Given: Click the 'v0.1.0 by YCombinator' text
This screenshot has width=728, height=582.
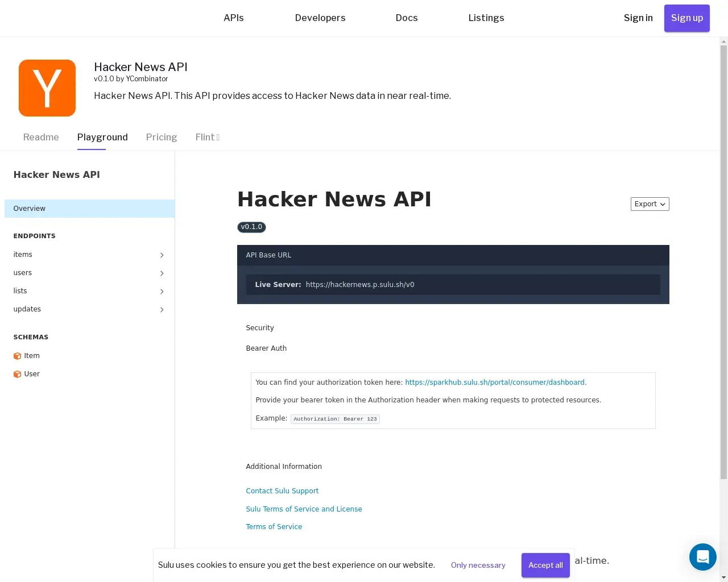Looking at the screenshot, I should (131, 79).
